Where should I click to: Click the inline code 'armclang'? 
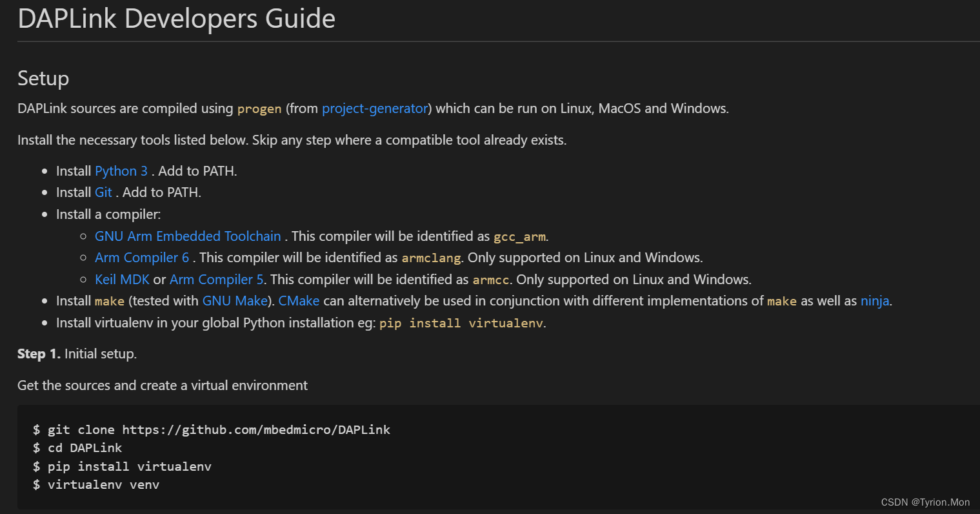coord(431,258)
